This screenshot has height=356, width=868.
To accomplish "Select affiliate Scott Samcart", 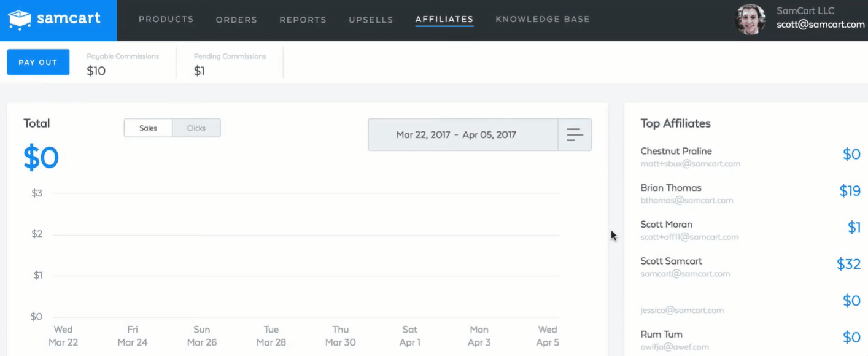I will (x=671, y=261).
